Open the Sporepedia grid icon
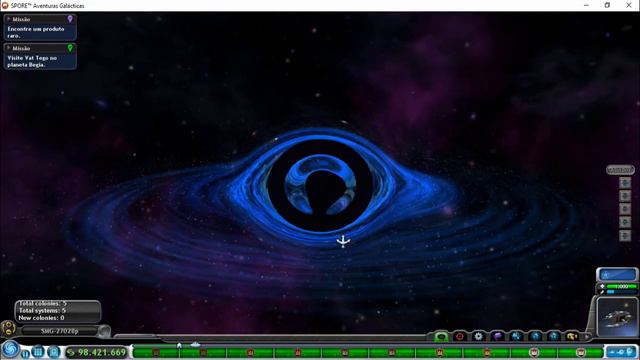Viewport: 640px width, 360px height. 38,351
